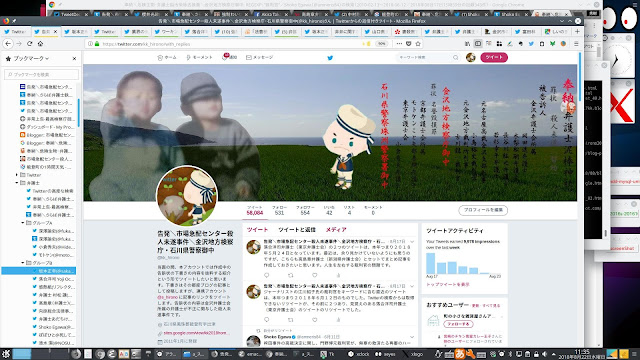640x360 pixels.
Task: Click the Twitter ホーム nav item
Action: point(167,58)
